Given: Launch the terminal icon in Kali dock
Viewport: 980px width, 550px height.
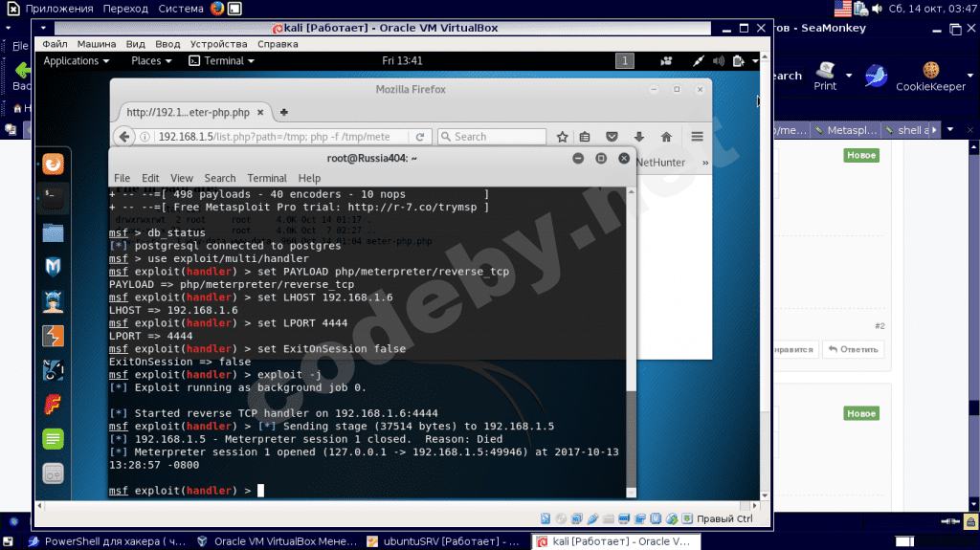Looking at the screenshot, I should 54,197.
